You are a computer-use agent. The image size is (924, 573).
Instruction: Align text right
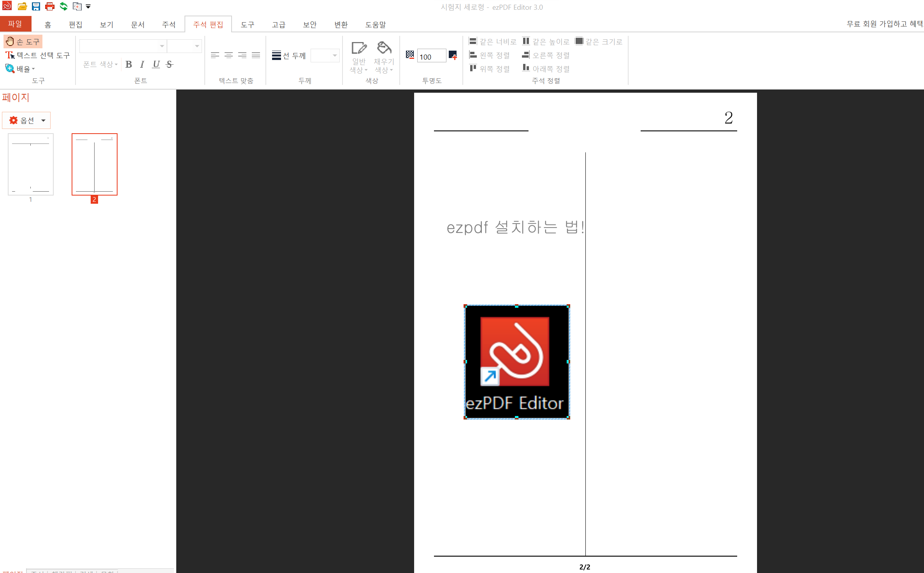(x=242, y=55)
